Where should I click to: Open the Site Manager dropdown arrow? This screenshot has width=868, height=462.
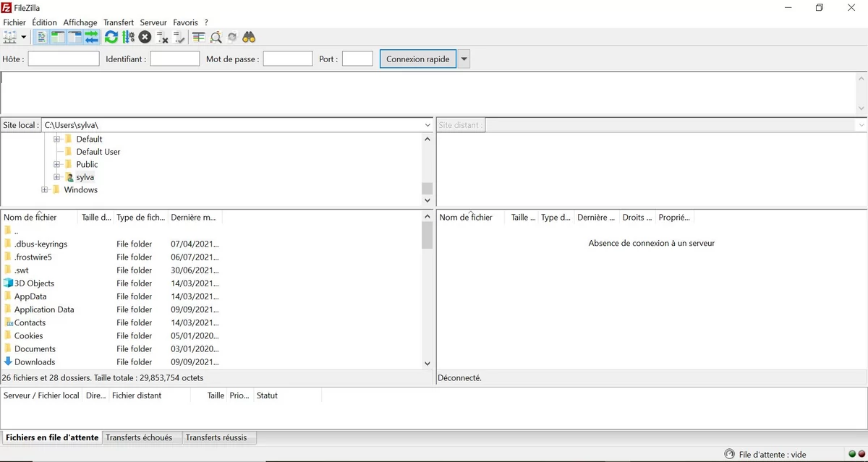coord(24,37)
